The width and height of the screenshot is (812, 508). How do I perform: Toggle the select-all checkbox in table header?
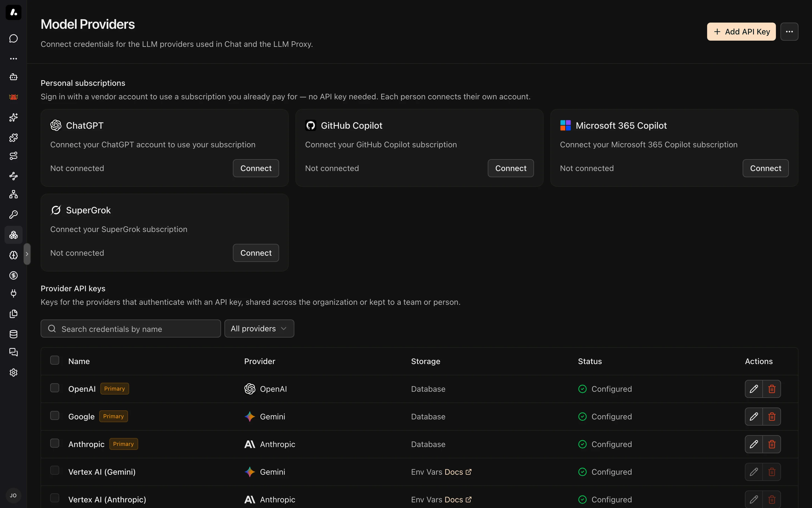[55, 360]
